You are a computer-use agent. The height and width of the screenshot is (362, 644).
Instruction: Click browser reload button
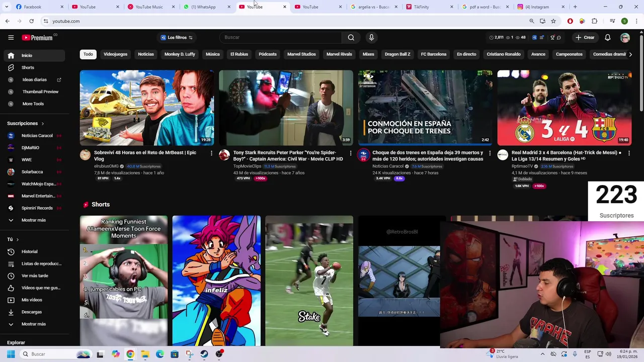31,21
